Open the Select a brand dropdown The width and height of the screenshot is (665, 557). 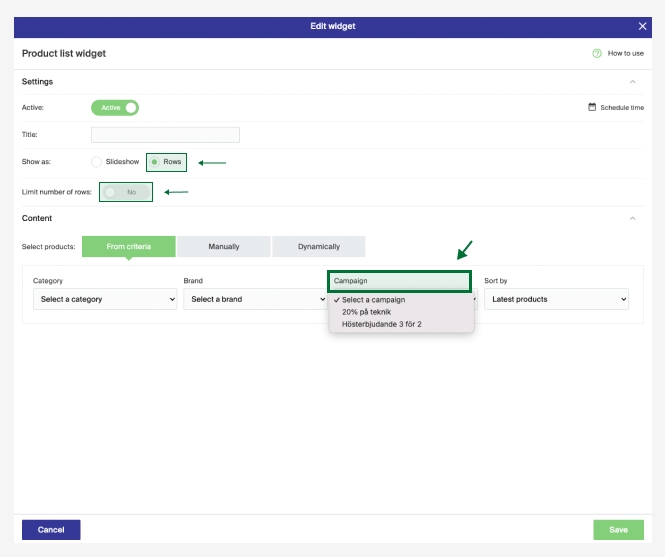pos(253,299)
